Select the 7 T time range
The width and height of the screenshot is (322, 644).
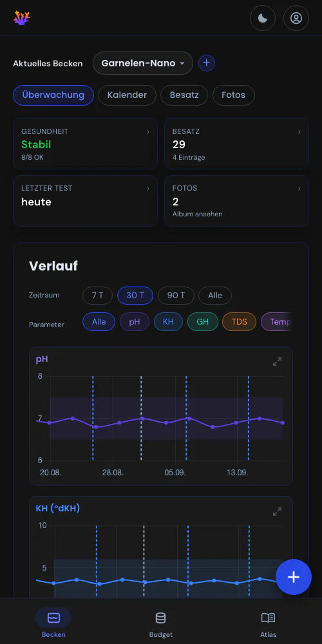(97, 296)
